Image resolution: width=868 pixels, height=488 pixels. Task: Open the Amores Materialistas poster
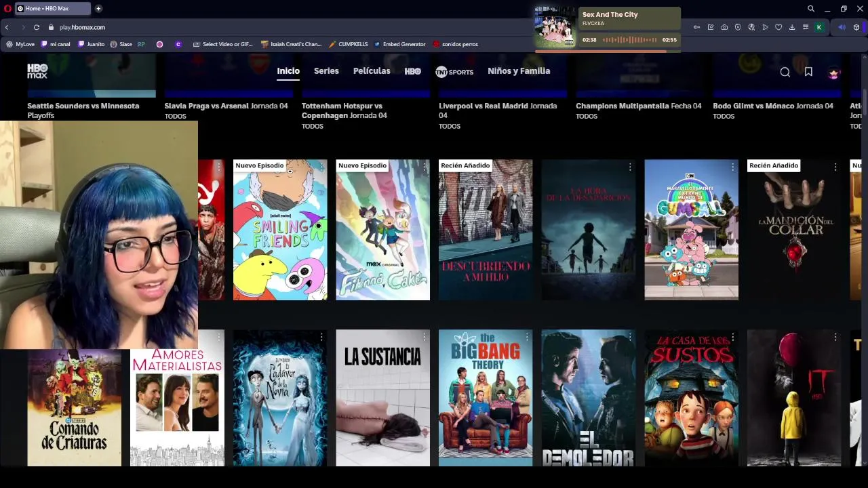(177, 407)
